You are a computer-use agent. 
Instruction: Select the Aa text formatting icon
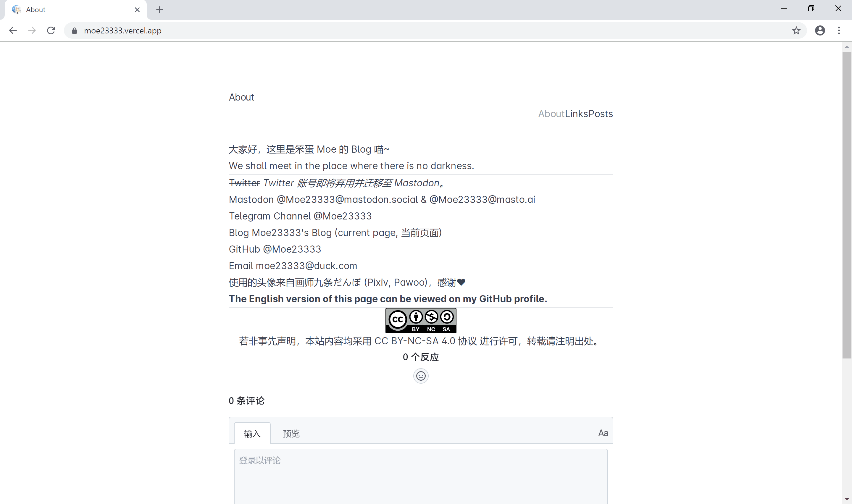click(x=603, y=433)
